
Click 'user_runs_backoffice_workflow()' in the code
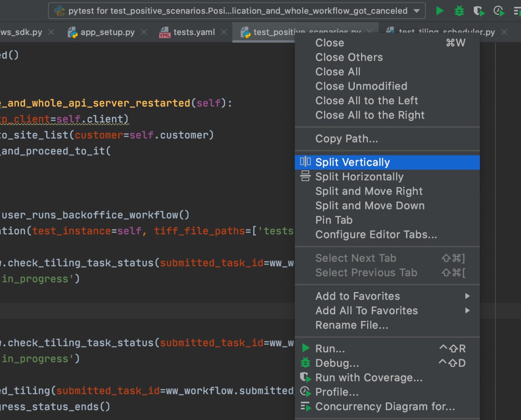coord(96,215)
